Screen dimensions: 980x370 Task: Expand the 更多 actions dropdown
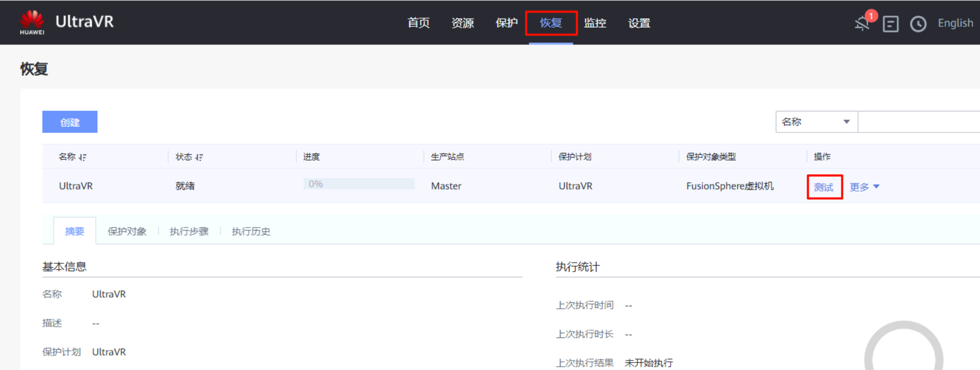864,187
